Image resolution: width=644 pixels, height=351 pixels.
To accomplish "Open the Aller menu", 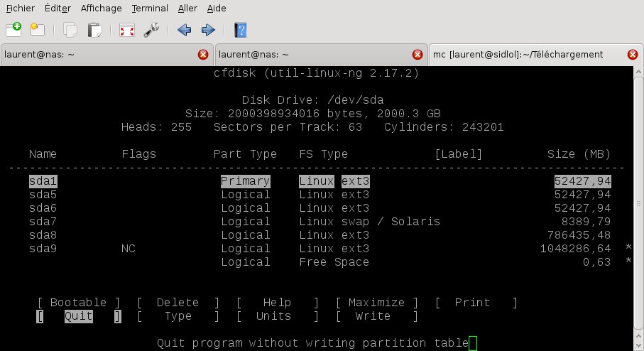I will (x=187, y=9).
